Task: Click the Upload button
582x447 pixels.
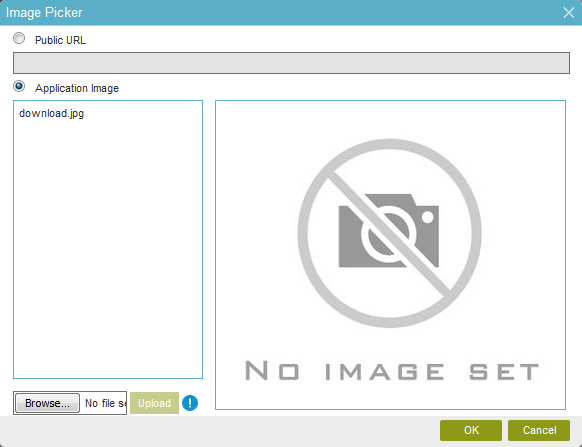Action: coord(154,403)
